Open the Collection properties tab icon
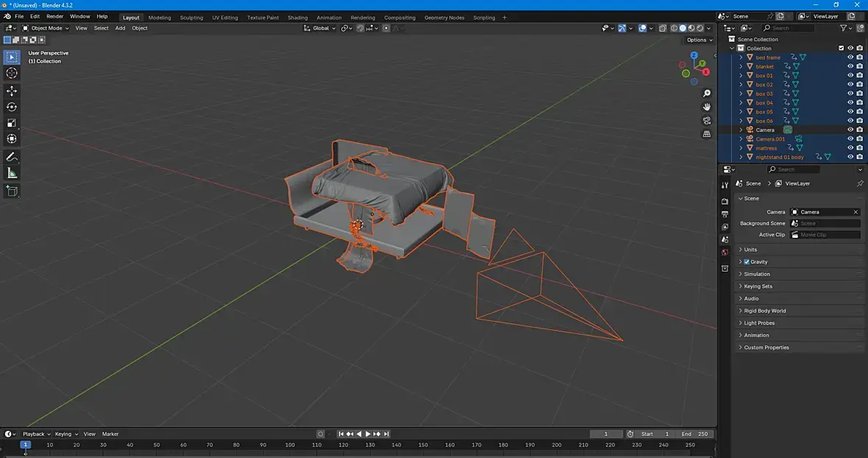Screen dimensions: 868x458 [725, 269]
